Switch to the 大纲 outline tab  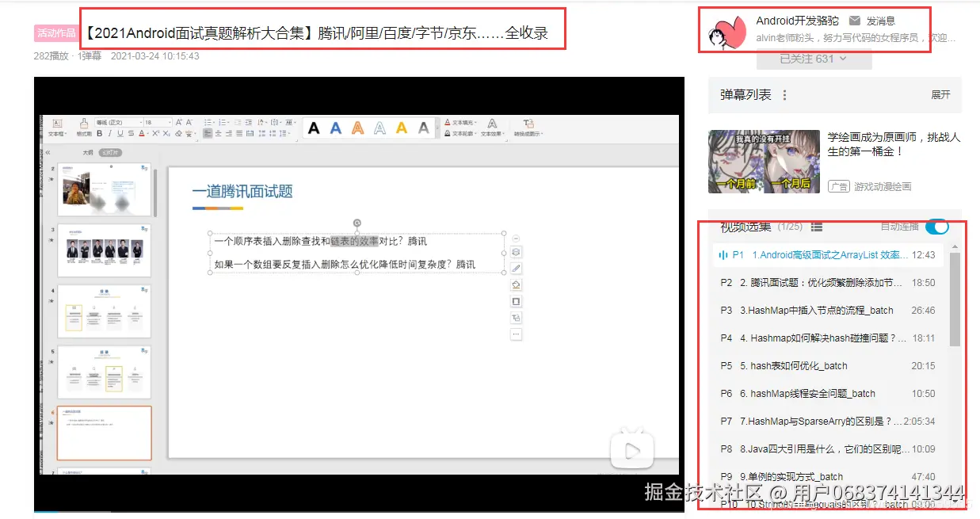pyautogui.click(x=88, y=152)
